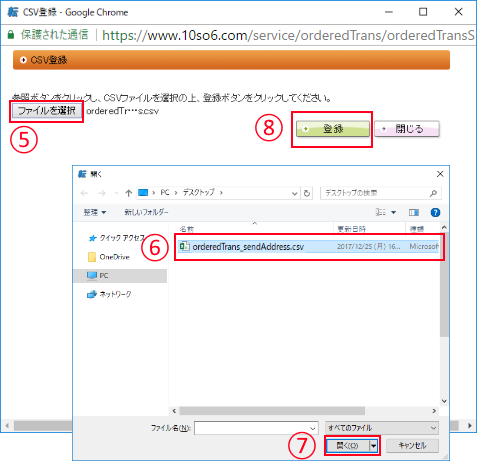Image resolution: width=477 pixels, height=461 pixels.
Task: Open recent locations dropdown next to forward arrow
Action: click(116, 193)
